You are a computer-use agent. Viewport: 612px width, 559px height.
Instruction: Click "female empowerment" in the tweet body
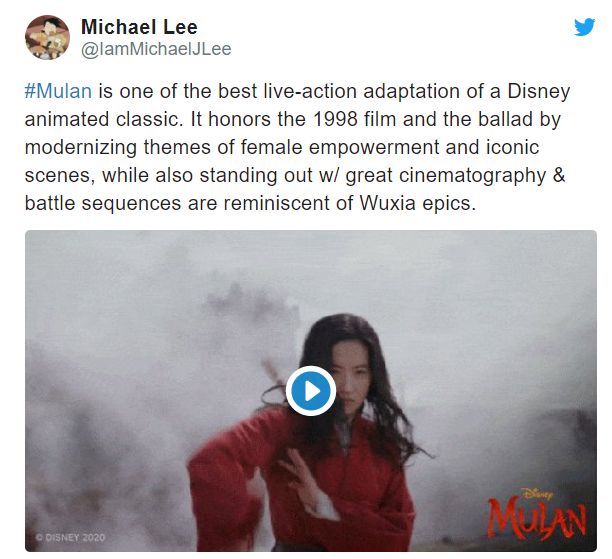pos(340,148)
